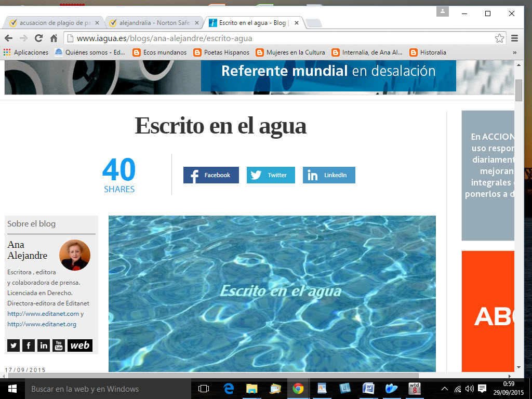
Task: Click the page scroll-up arrow
Action: 518,65
